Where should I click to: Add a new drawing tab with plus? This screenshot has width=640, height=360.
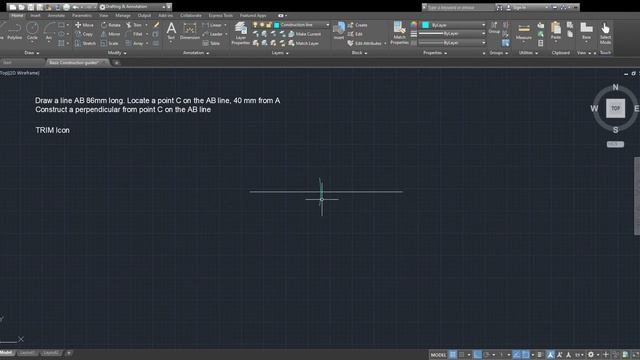(x=116, y=63)
